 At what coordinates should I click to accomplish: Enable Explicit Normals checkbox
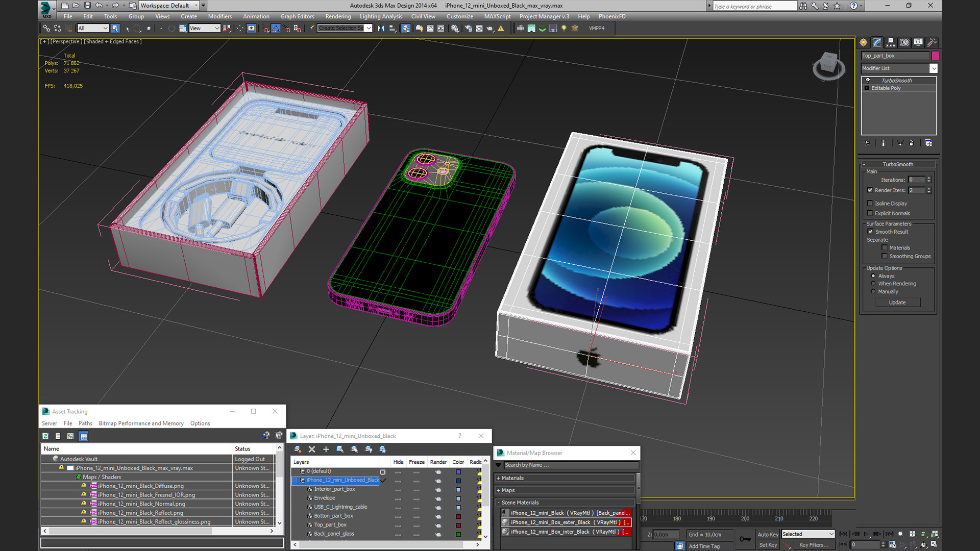point(870,214)
